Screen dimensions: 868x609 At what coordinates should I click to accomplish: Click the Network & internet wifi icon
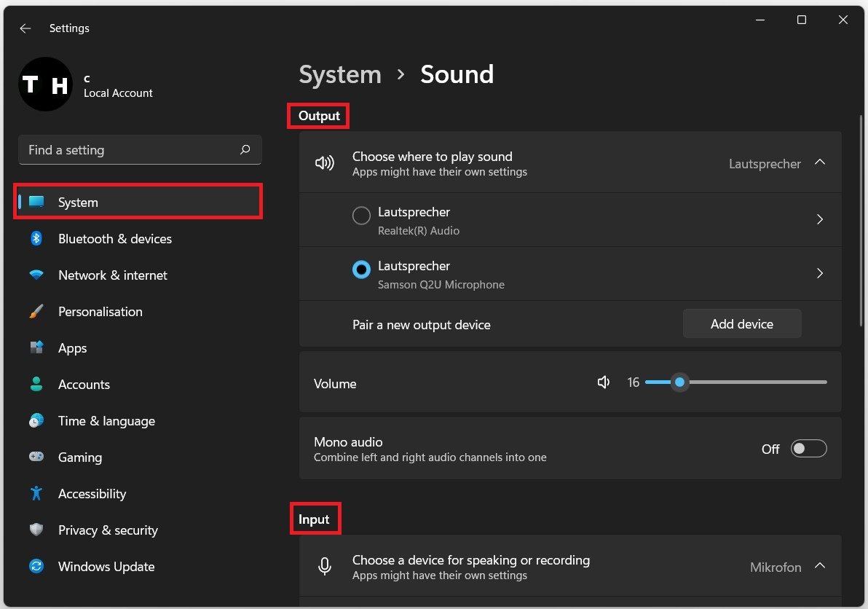(x=36, y=275)
